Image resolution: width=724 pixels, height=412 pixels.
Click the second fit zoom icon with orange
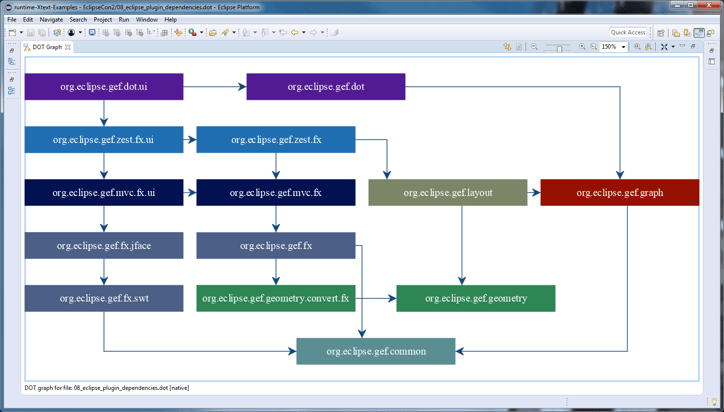coord(648,47)
